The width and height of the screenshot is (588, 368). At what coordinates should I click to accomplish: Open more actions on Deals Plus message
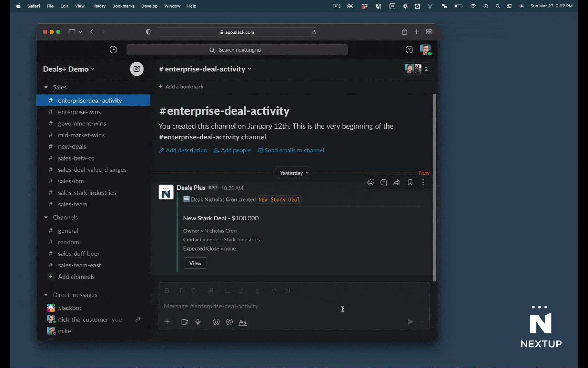click(x=423, y=183)
